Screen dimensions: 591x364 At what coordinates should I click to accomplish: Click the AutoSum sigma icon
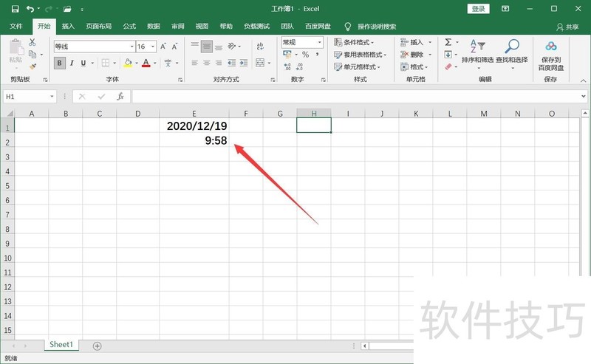[x=448, y=42]
